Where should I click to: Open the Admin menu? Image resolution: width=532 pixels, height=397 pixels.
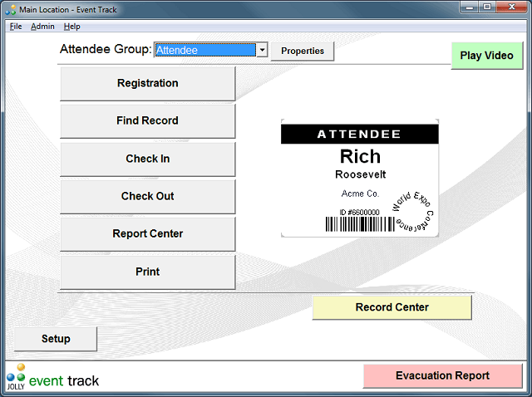click(42, 26)
